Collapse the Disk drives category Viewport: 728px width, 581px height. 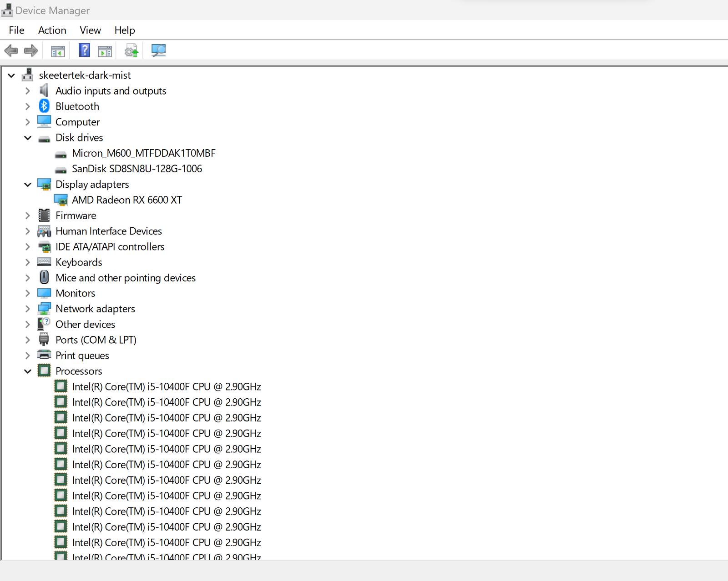tap(28, 138)
